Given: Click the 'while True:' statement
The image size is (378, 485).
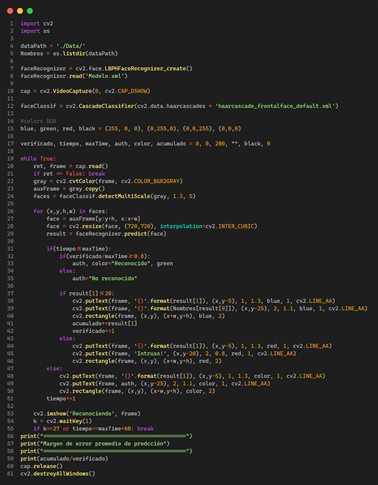Looking at the screenshot, I should [38, 159].
